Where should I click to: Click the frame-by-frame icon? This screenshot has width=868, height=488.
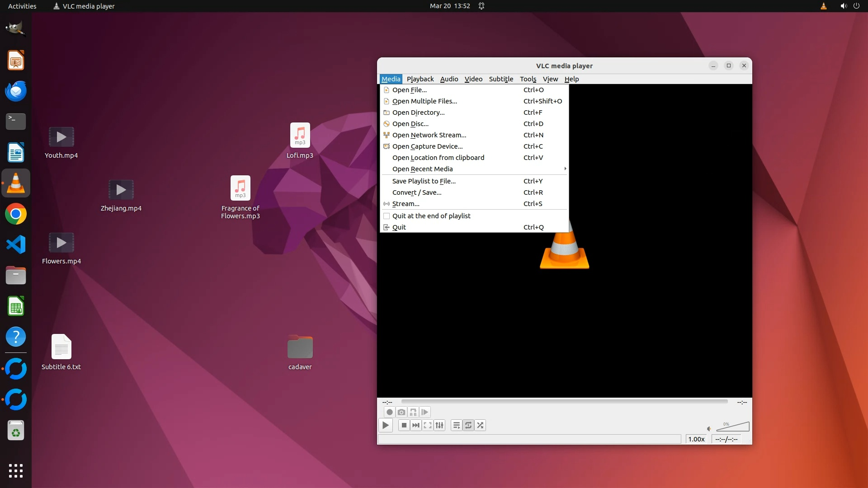[x=425, y=412]
